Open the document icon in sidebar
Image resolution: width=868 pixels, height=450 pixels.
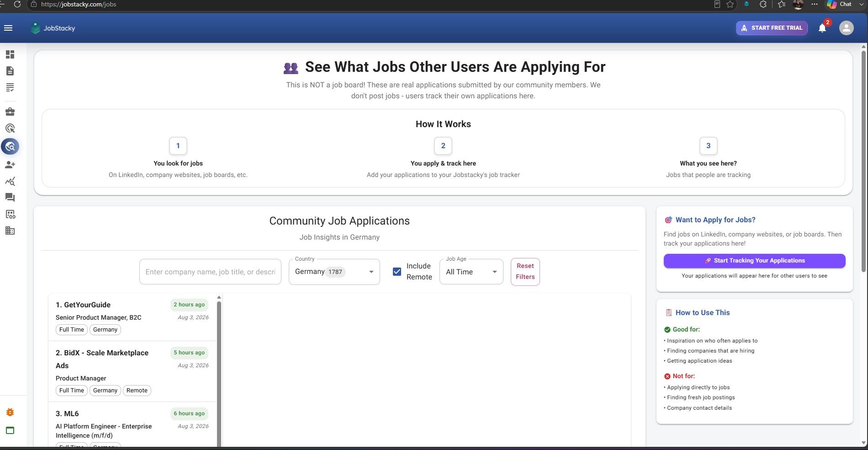pos(10,71)
